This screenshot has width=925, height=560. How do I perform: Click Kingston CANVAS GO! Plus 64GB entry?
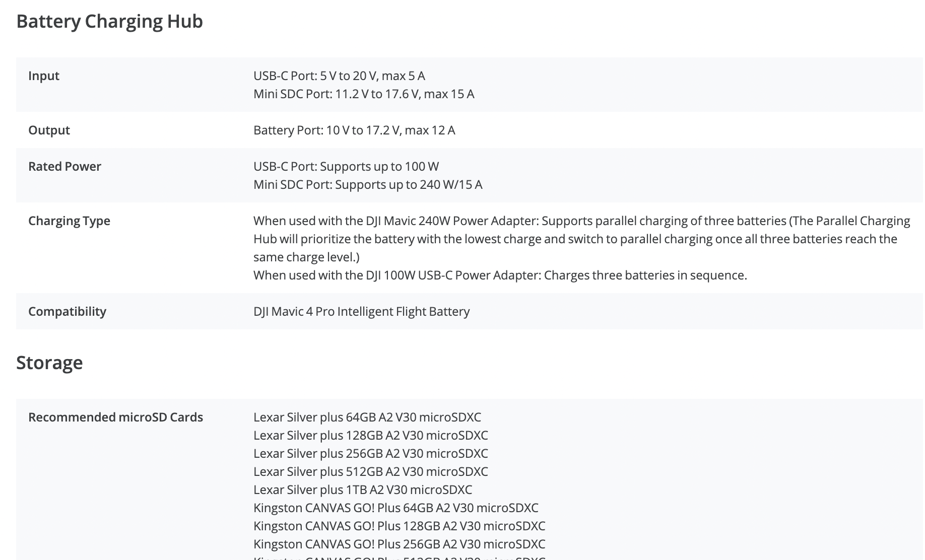pos(396,508)
